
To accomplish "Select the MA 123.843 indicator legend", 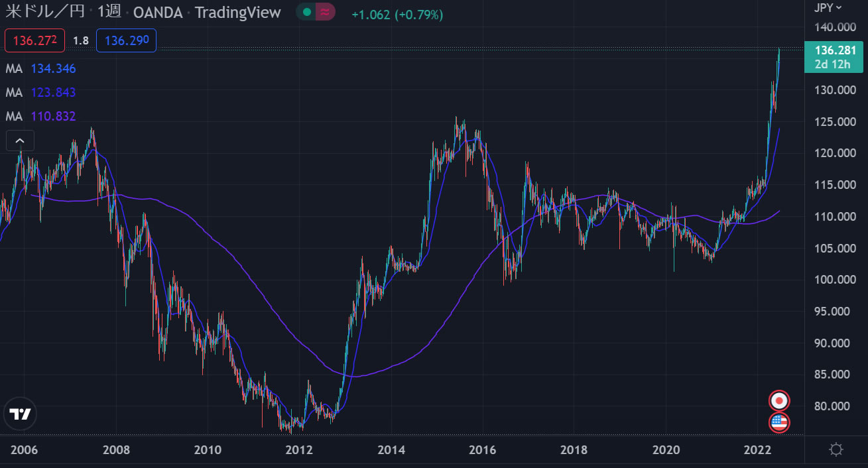I will click(x=41, y=92).
